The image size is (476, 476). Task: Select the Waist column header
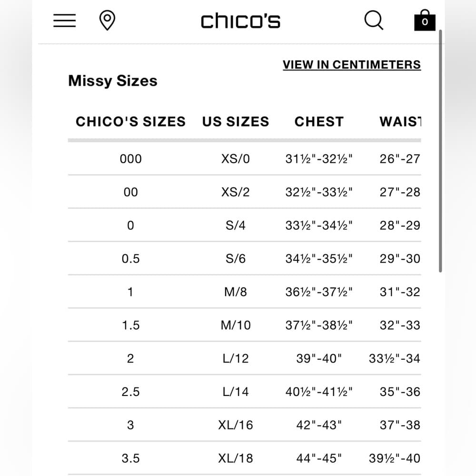[x=400, y=121]
